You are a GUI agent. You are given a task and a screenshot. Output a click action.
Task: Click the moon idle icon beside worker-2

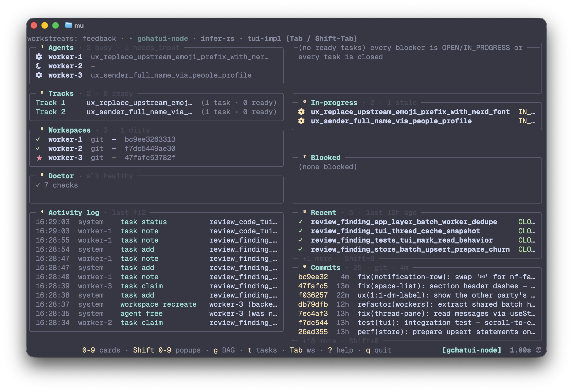pyautogui.click(x=38, y=66)
